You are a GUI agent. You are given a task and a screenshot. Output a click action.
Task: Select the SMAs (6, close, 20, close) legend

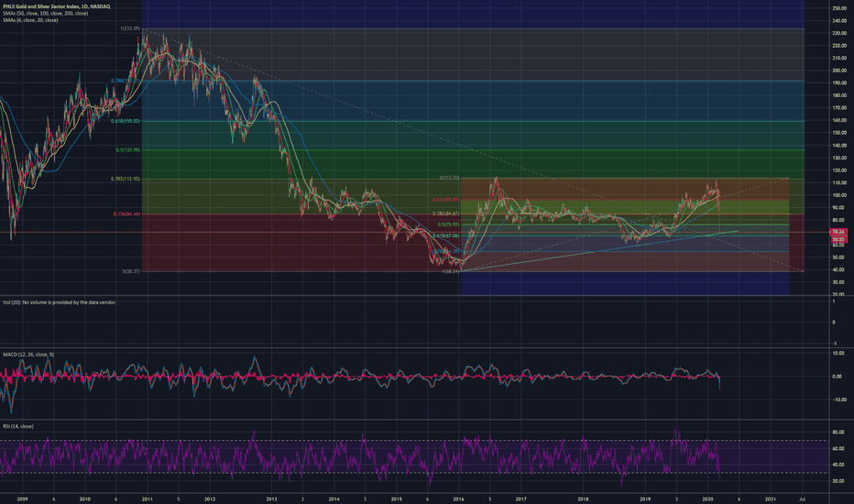(30, 20)
